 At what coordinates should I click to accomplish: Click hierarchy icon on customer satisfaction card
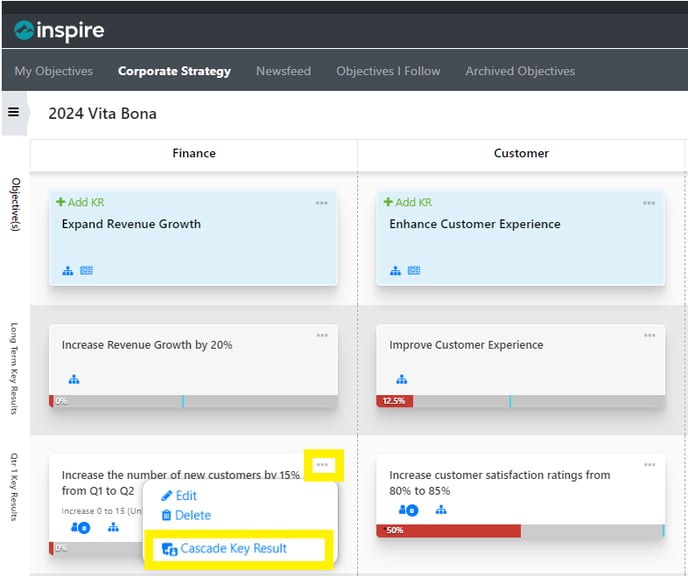(441, 510)
